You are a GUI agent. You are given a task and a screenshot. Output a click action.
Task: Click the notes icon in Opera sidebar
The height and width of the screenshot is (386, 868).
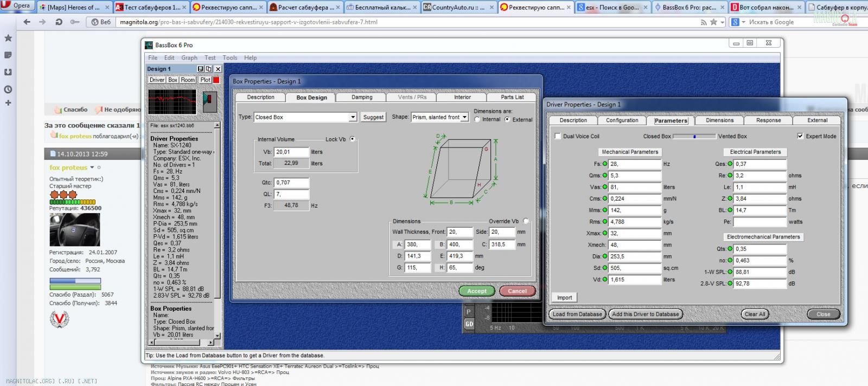(x=8, y=55)
